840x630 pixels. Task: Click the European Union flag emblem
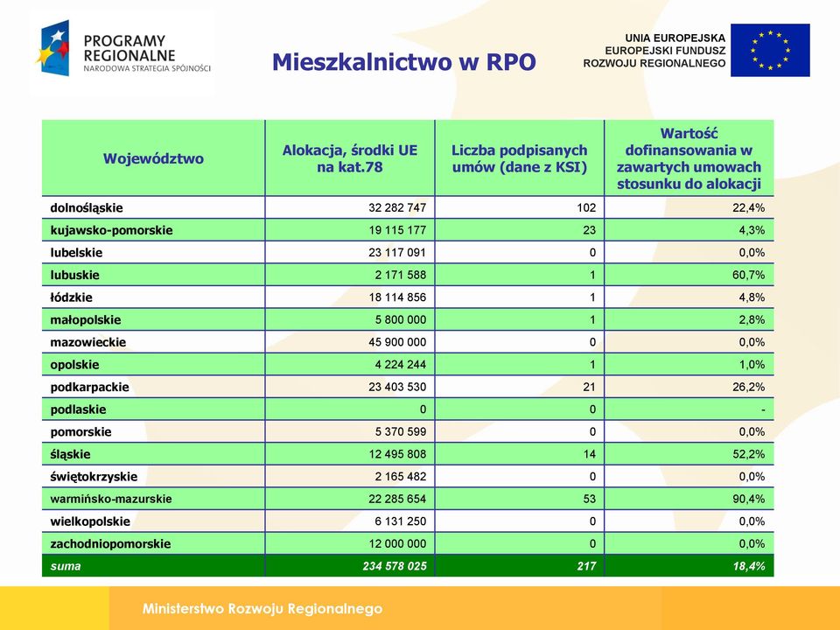coord(770,50)
